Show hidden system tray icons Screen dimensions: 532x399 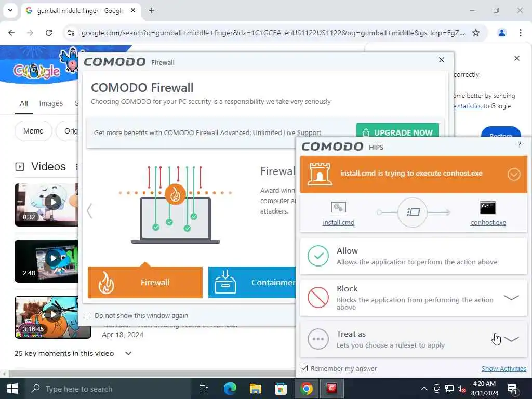point(424,389)
